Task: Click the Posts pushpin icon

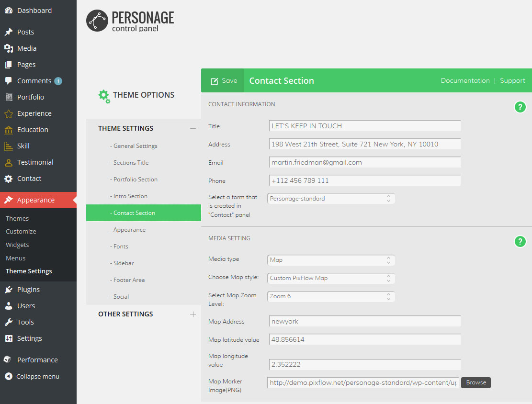Action: coord(9,32)
